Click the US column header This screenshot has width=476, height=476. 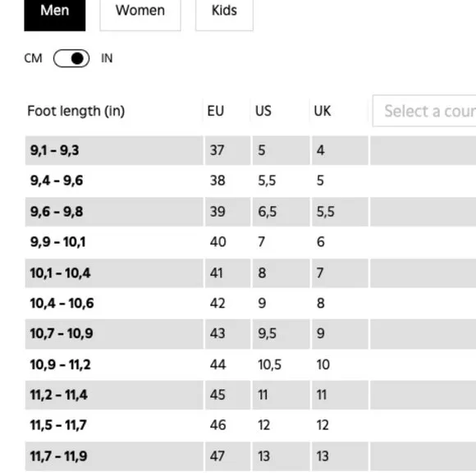[x=263, y=111]
